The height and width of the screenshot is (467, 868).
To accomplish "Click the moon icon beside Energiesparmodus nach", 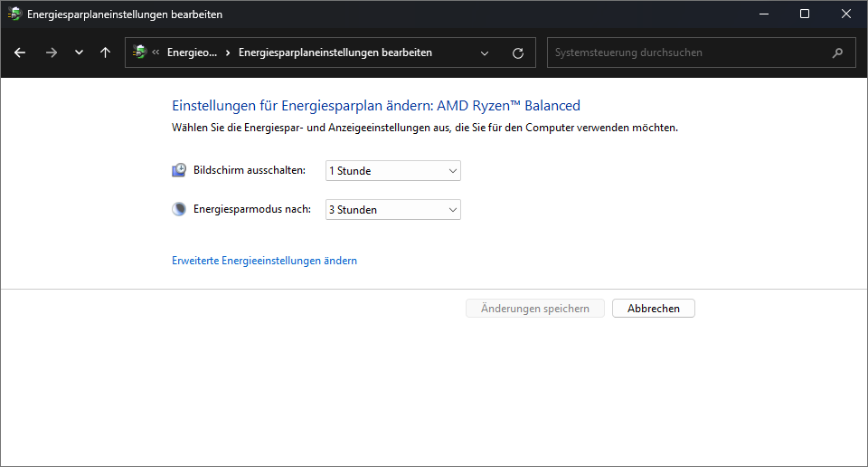I will 179,209.
